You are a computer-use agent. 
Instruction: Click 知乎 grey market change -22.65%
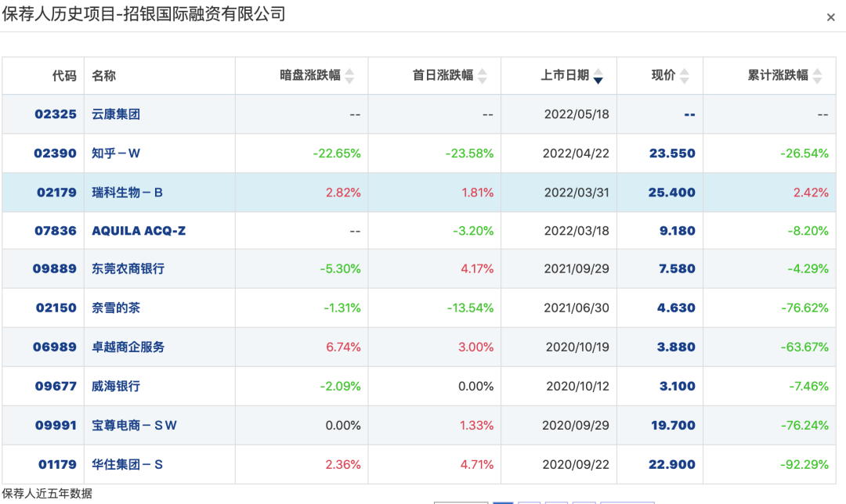click(337, 153)
